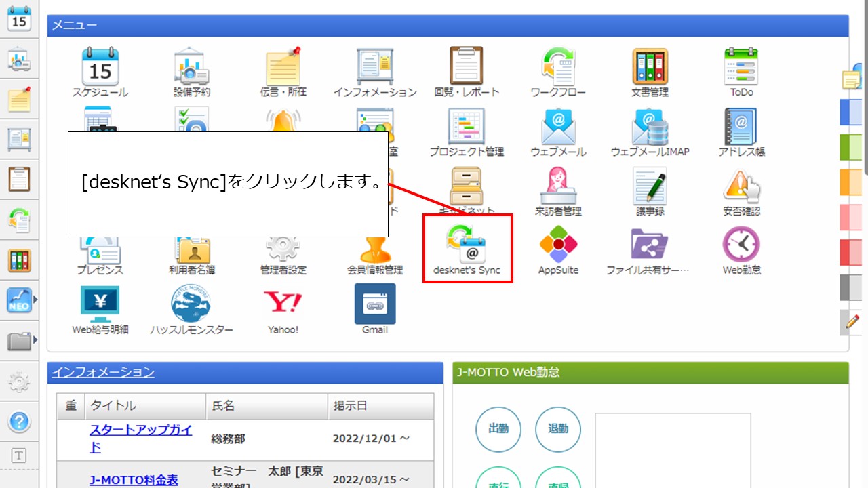This screenshot has width=868, height=488.
Task: Open the ウェブメール webmail app
Action: pyautogui.click(x=557, y=125)
